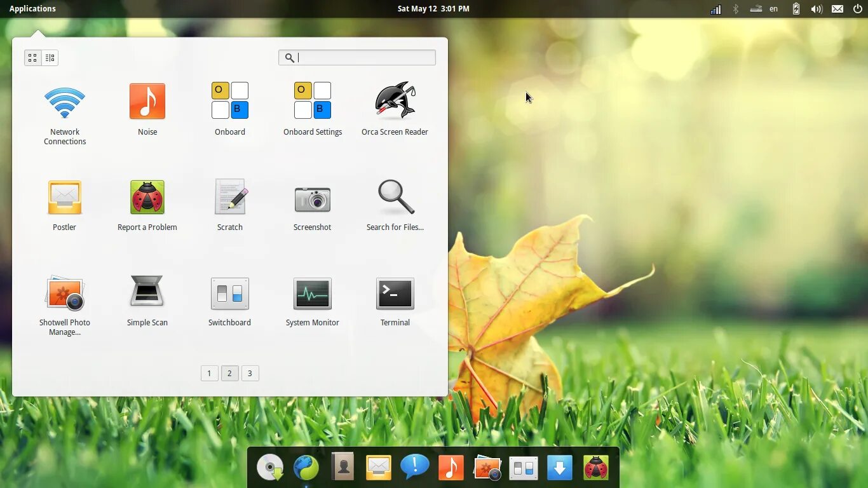This screenshot has width=868, height=488.
Task: Launch the Noise music player
Action: click(147, 109)
